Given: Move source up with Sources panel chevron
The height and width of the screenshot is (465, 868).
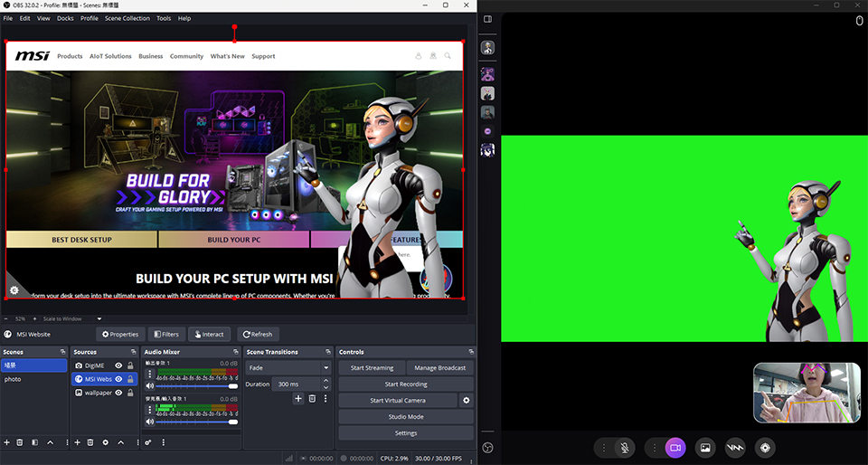Looking at the screenshot, I should pyautogui.click(x=120, y=442).
